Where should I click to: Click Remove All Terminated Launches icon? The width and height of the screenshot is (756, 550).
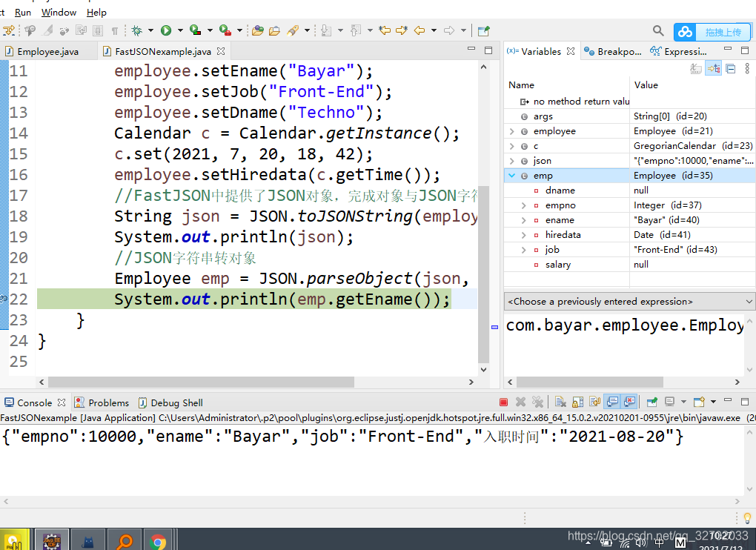tap(537, 402)
